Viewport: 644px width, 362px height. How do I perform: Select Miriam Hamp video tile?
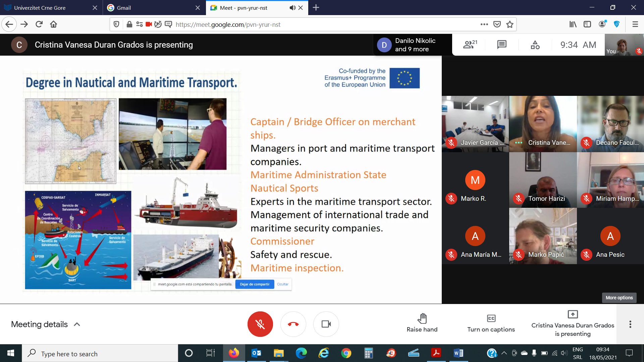tap(610, 180)
